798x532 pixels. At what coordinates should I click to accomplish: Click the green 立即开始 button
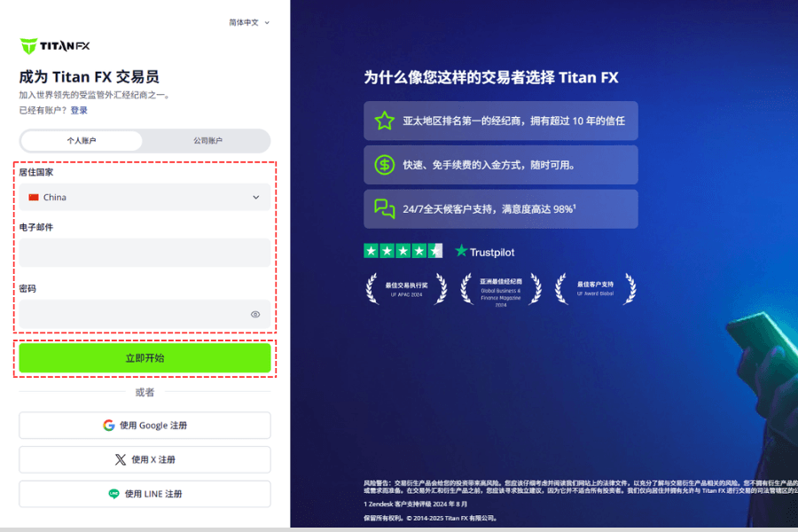145,357
